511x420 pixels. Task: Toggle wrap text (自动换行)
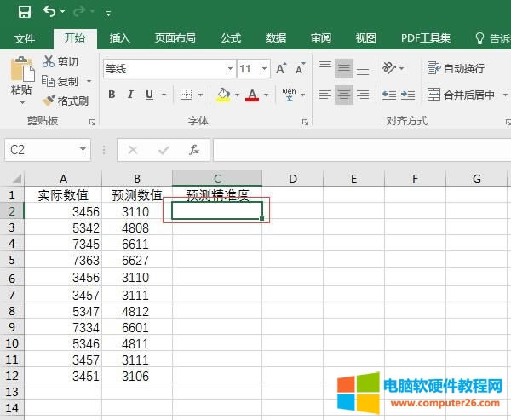pos(456,68)
